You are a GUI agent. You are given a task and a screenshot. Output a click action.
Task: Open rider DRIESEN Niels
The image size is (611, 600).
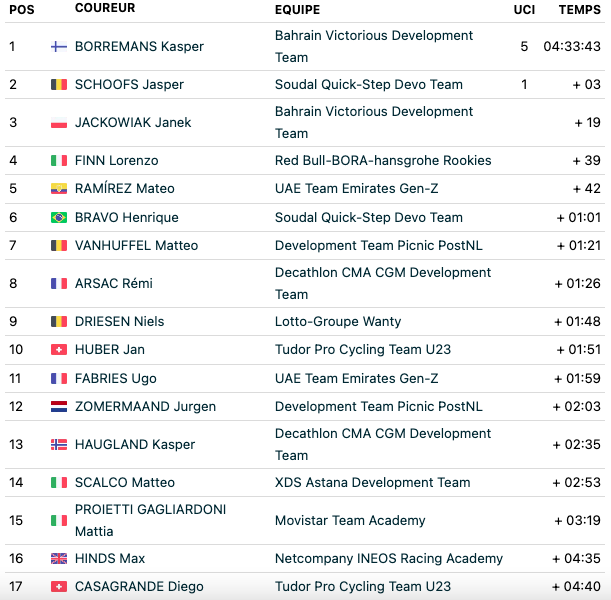tap(119, 321)
